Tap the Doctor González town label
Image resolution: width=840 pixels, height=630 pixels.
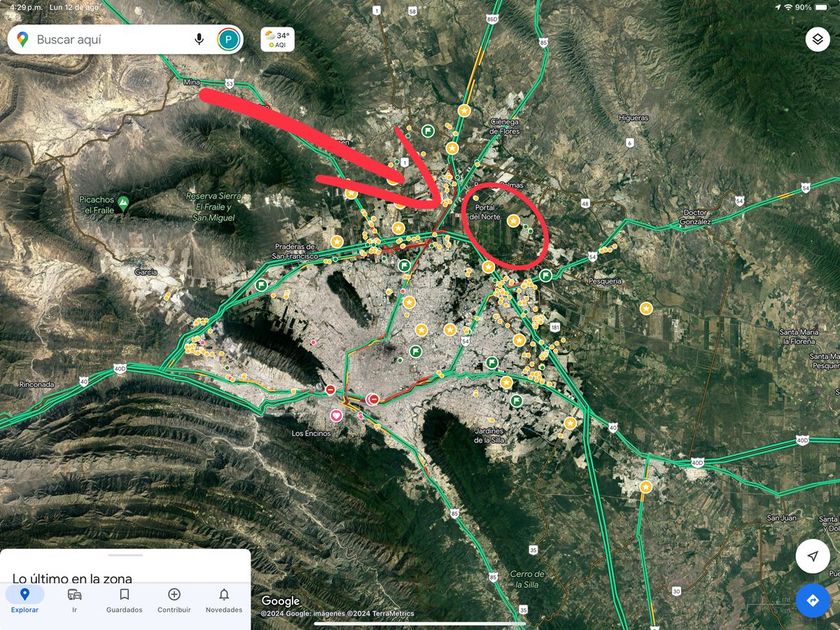695,217
